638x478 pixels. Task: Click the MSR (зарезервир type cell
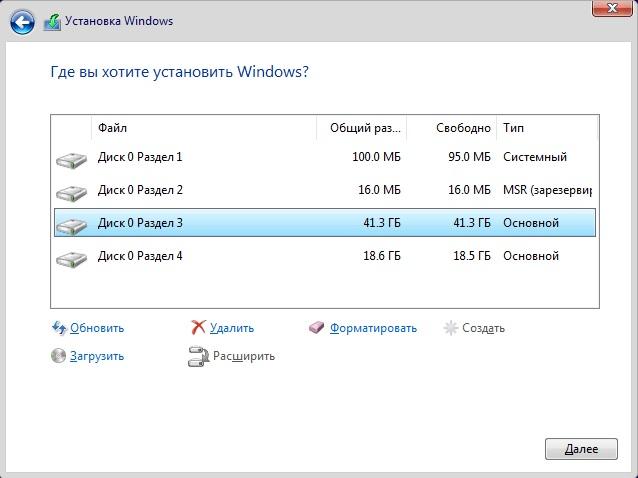click(x=548, y=190)
